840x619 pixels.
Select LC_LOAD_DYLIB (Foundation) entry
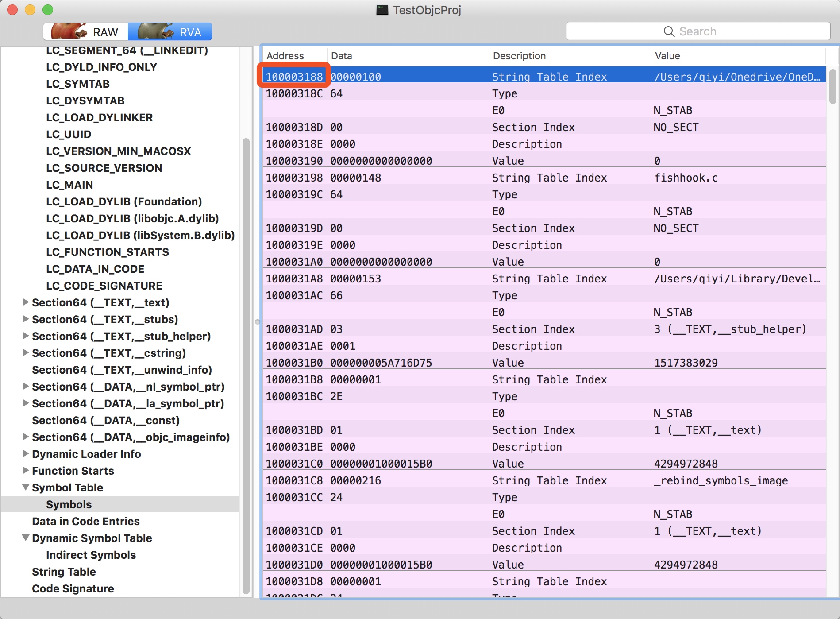pyautogui.click(x=124, y=201)
